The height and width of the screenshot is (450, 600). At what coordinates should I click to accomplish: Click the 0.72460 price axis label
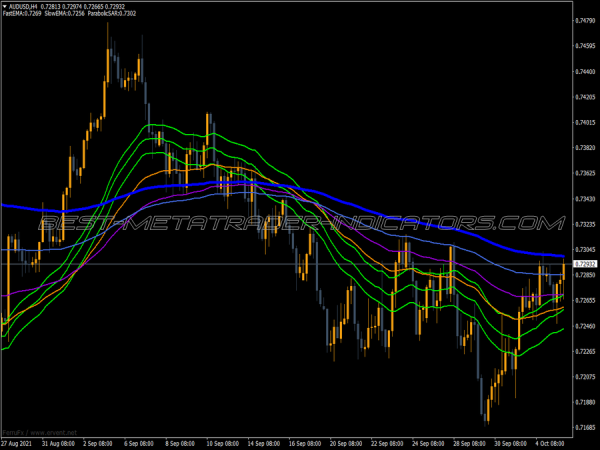pos(585,326)
